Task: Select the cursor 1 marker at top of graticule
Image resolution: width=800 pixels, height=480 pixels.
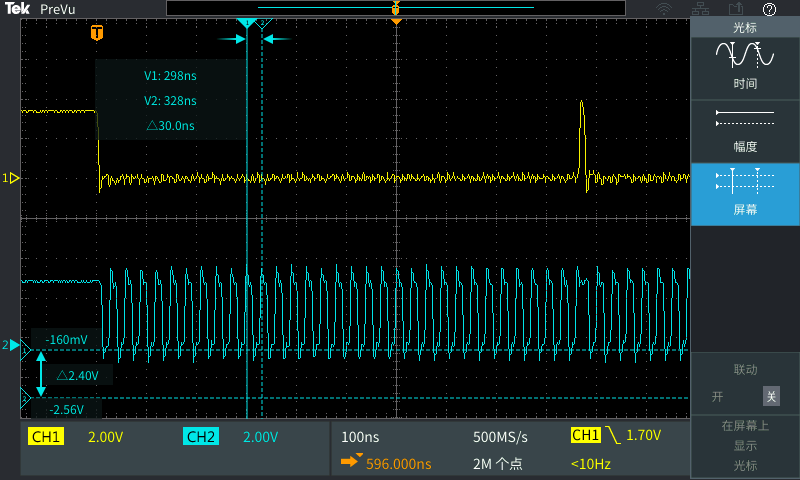Action: 246,23
